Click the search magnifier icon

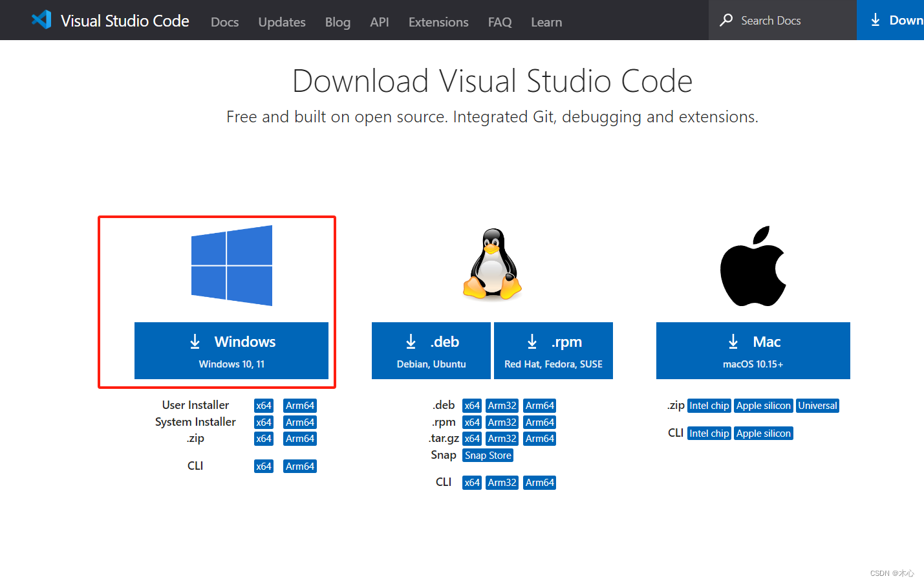coord(726,20)
